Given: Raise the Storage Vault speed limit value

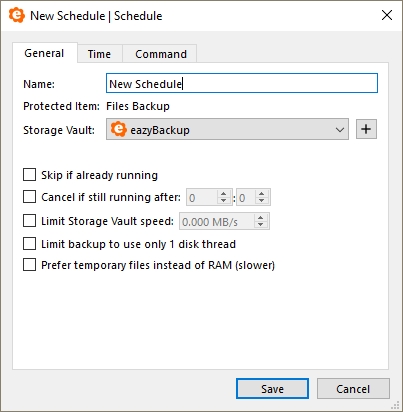Looking at the screenshot, I should click(x=261, y=218).
